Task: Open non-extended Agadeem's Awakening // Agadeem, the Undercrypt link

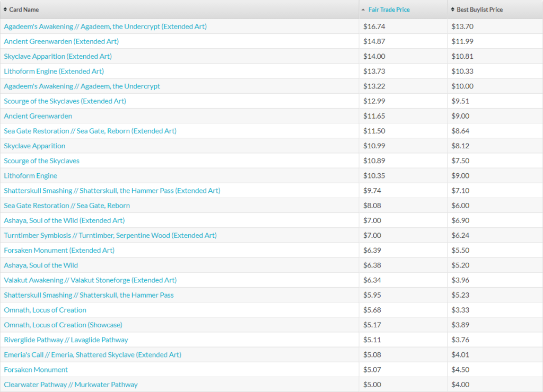Action: [82, 86]
